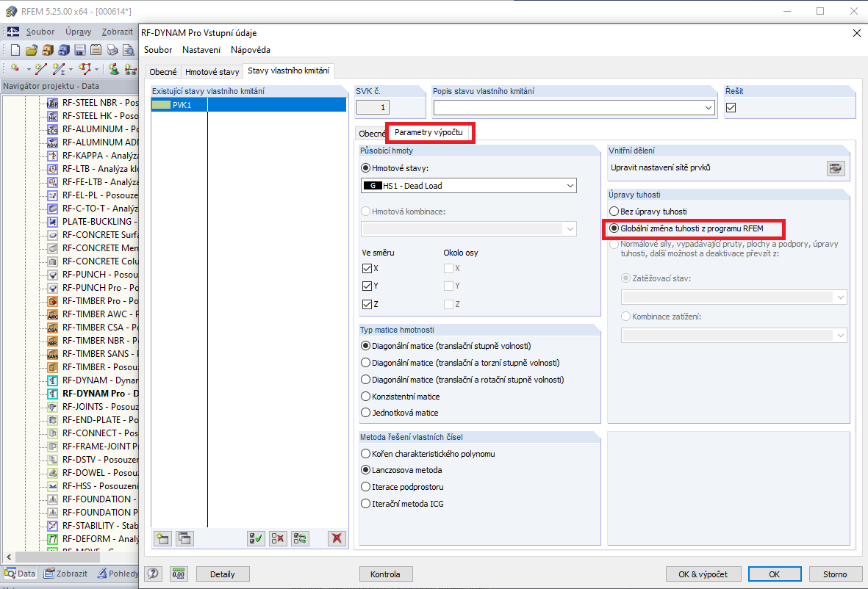Click the select all cases checkmark icon
The width and height of the screenshot is (868, 589).
pyautogui.click(x=256, y=538)
